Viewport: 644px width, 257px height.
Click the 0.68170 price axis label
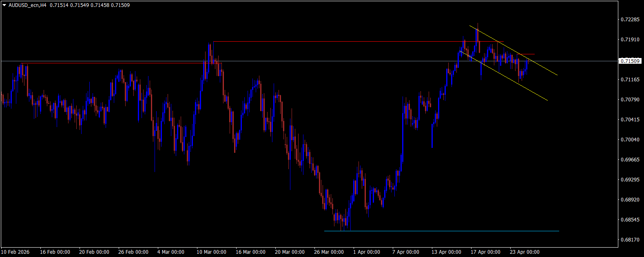[x=630, y=240]
